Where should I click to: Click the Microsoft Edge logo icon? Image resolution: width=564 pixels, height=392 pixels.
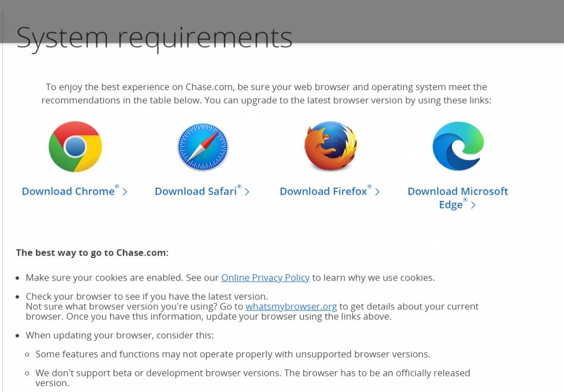click(x=458, y=147)
